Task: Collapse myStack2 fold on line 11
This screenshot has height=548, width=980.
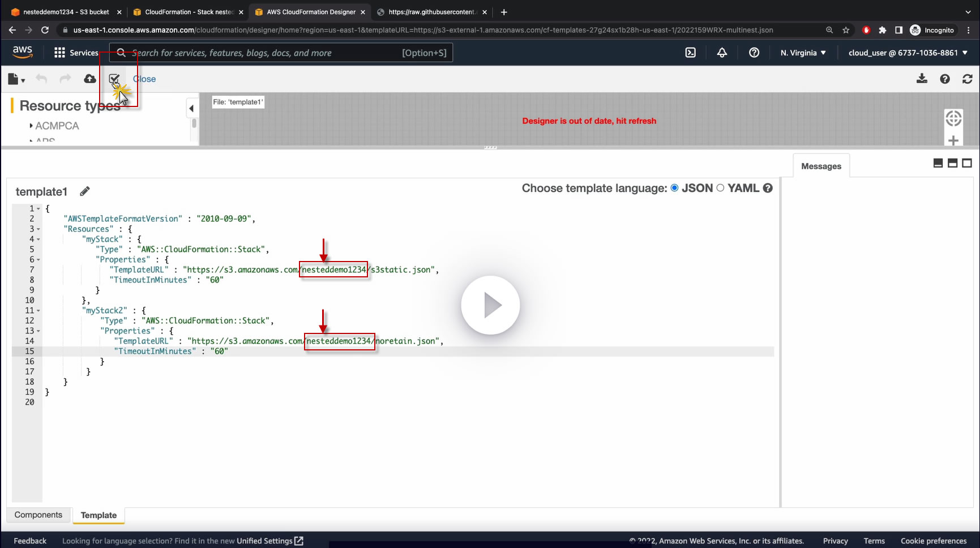Action: (x=38, y=311)
